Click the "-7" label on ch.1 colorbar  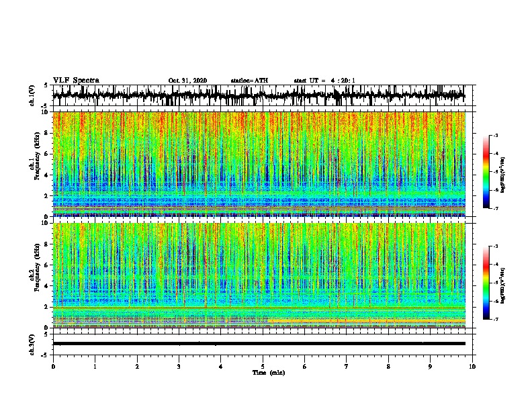495,208
